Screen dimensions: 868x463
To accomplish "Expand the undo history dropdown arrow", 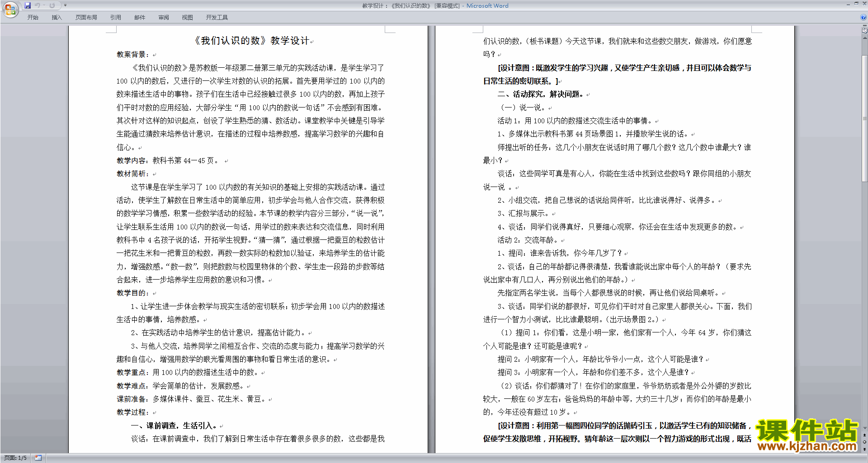I will (44, 5).
